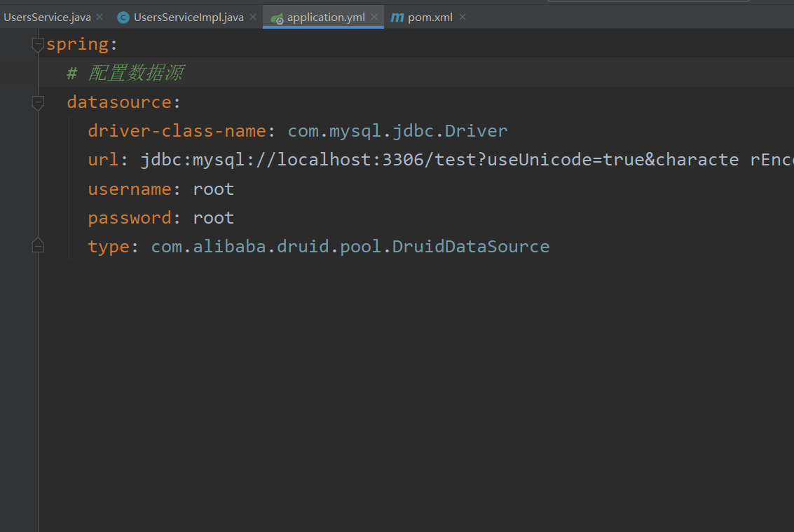
Task: Click the Maven icon on pom.xml tab
Action: (x=397, y=18)
